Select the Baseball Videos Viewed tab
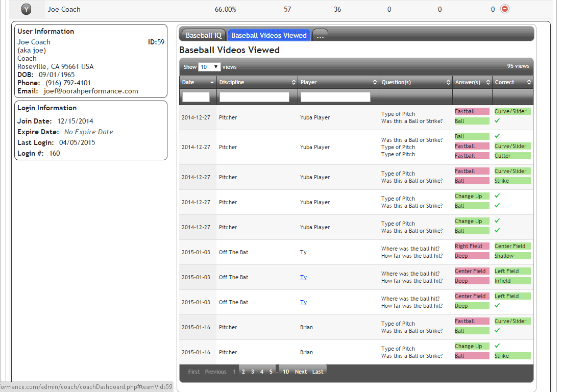The width and height of the screenshot is (562, 392). [268, 35]
